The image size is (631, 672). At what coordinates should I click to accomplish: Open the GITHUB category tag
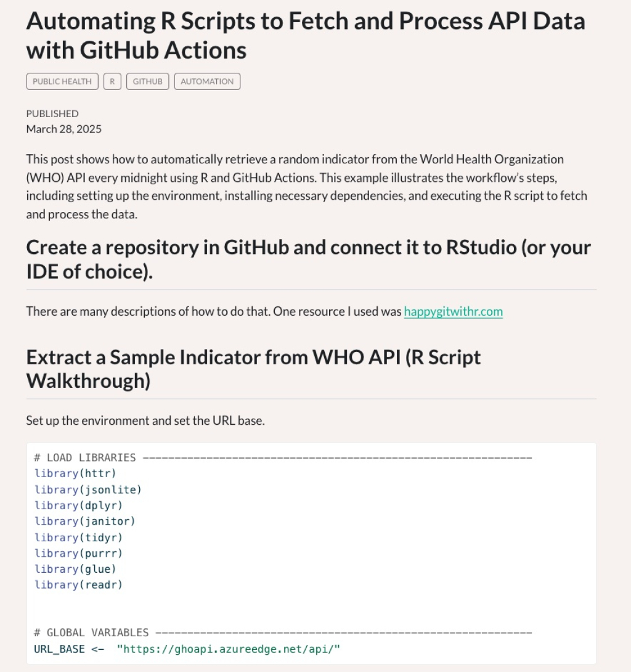tap(147, 81)
